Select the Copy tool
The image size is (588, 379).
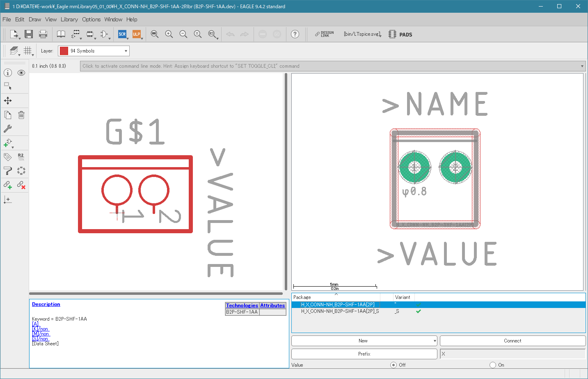[x=8, y=115]
